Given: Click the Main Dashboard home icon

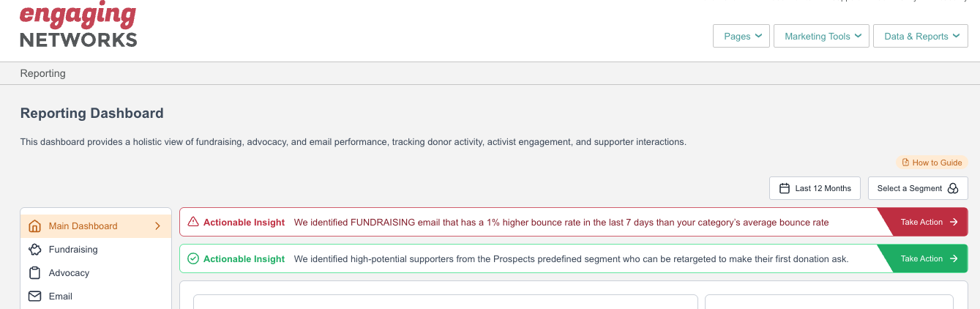Looking at the screenshot, I should point(34,226).
